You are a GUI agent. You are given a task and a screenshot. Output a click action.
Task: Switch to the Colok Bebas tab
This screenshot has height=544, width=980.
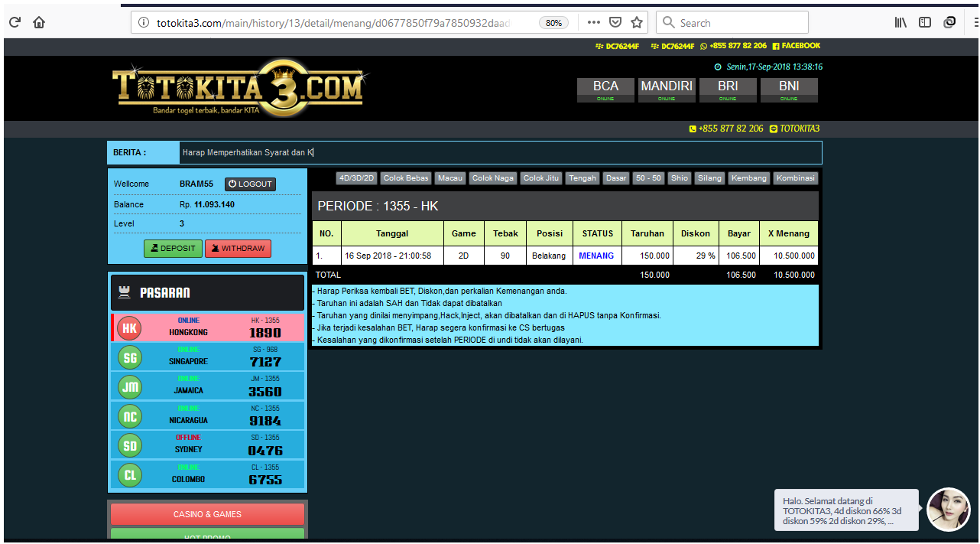pyautogui.click(x=406, y=178)
